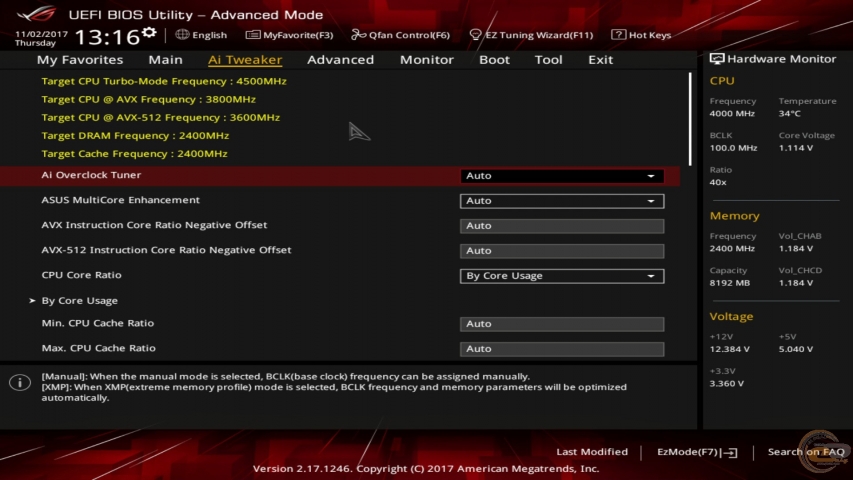Select the Ai Overclock Tuner row label
This screenshot has width=853, height=480.
(91, 175)
